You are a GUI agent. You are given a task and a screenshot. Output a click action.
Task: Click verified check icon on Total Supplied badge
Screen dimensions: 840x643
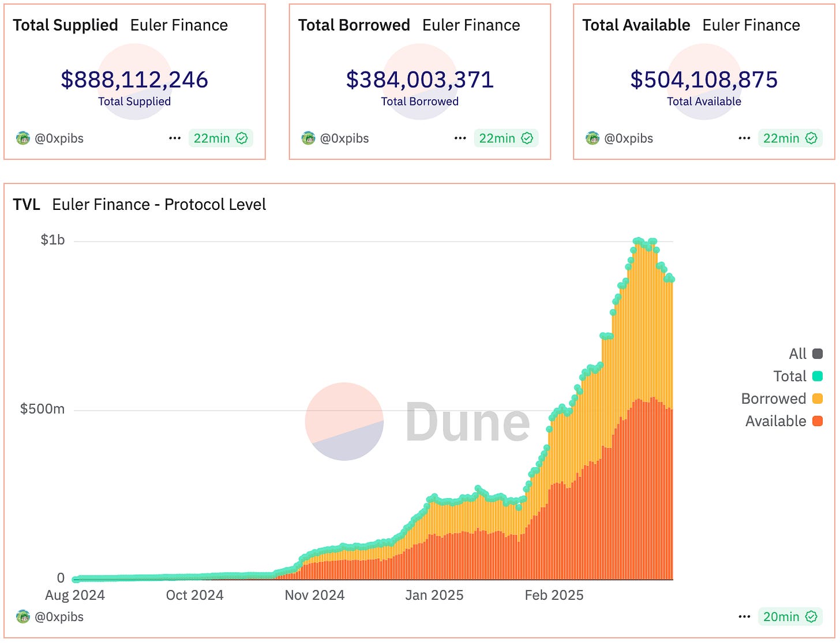coord(242,138)
